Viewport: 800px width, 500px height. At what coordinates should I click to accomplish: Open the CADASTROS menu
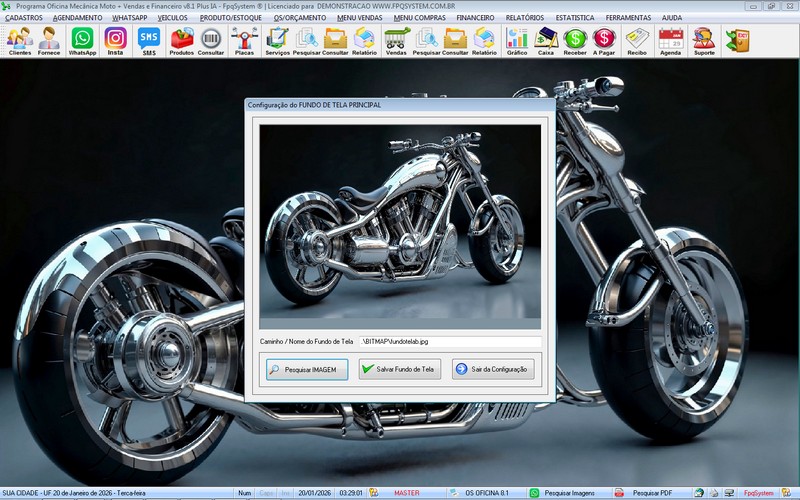24,17
